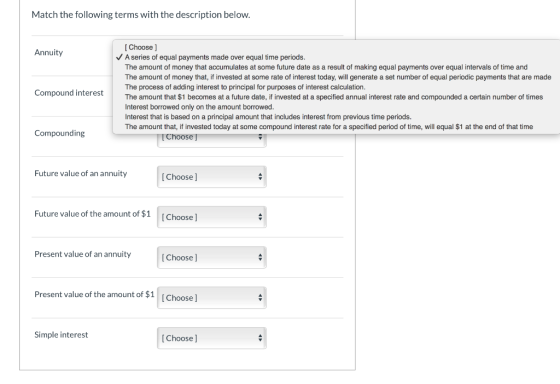Open Present value of an annuity dropdown

212,258
